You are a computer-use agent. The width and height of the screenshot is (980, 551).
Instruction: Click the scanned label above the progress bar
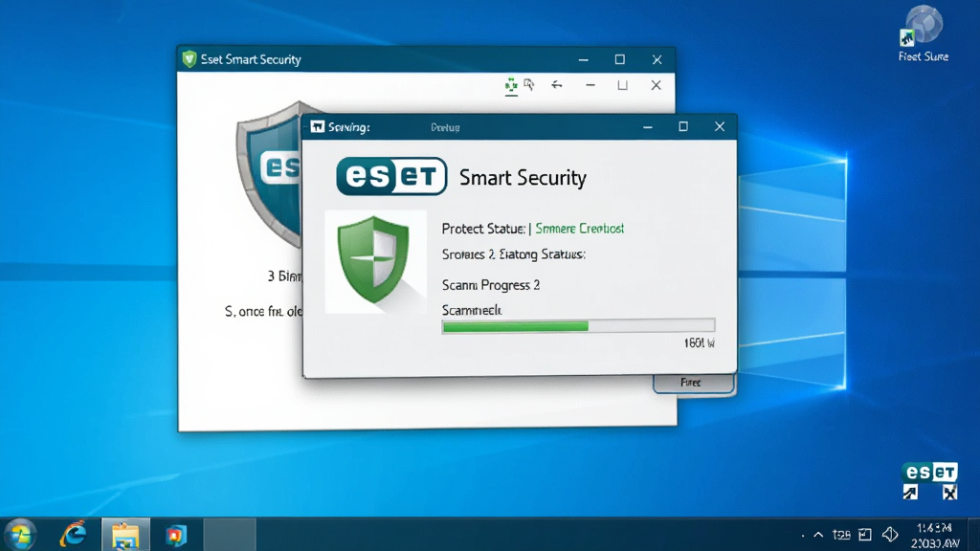pyautogui.click(x=471, y=310)
